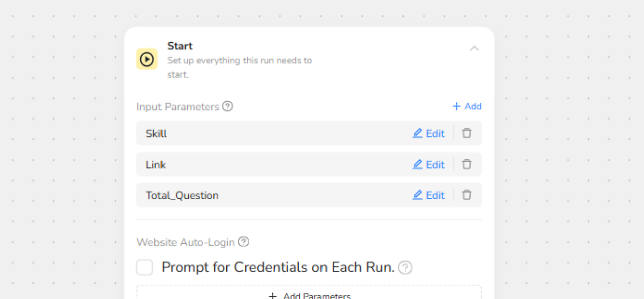Edit the Link parameter
644x299 pixels.
429,165
